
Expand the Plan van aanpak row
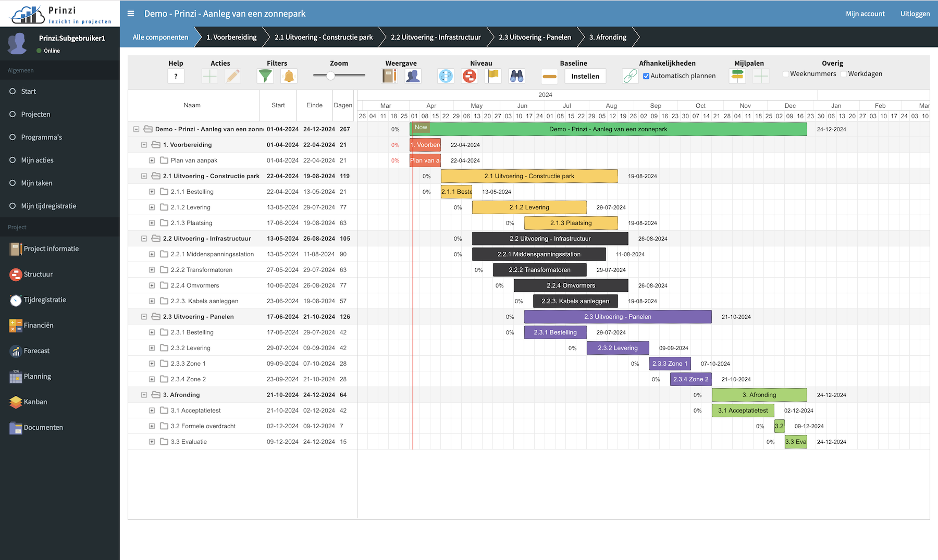(152, 160)
